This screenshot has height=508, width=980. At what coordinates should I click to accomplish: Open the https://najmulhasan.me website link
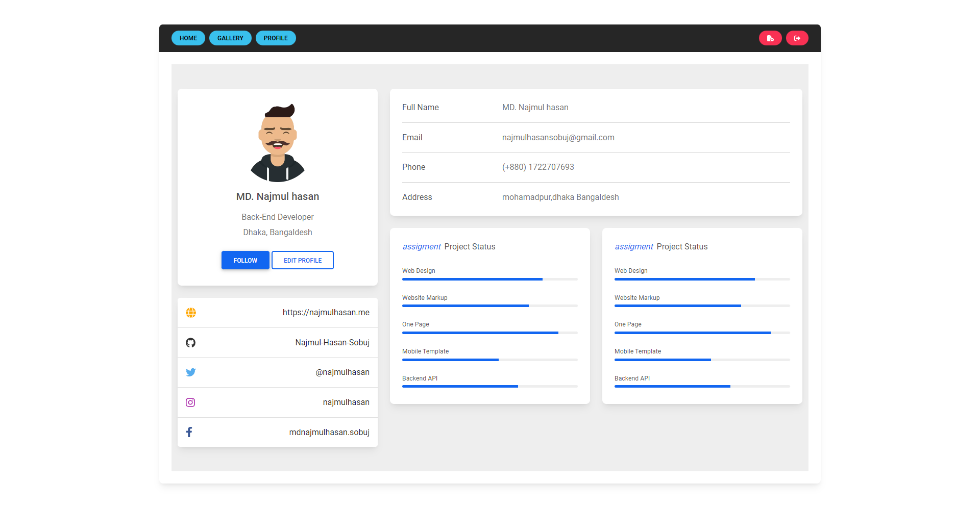pyautogui.click(x=326, y=313)
